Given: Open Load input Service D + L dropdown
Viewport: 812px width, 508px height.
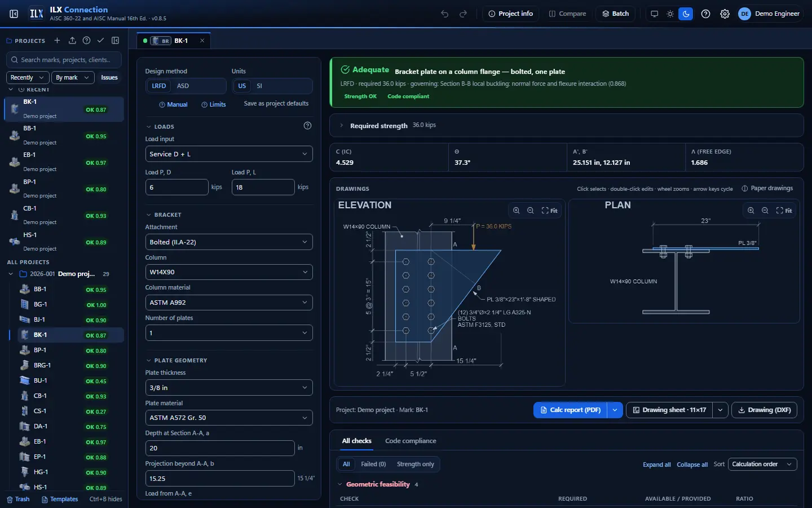Looking at the screenshot, I should point(229,154).
